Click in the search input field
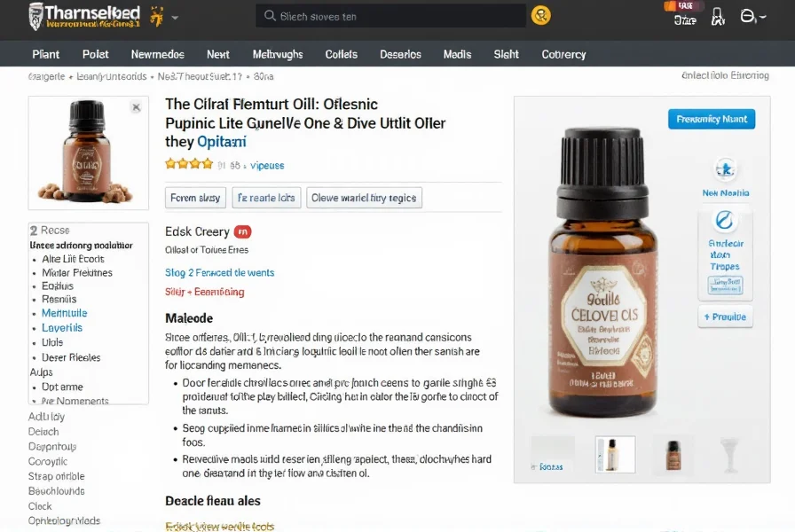Viewport: 795px width, 532px height. (x=390, y=16)
